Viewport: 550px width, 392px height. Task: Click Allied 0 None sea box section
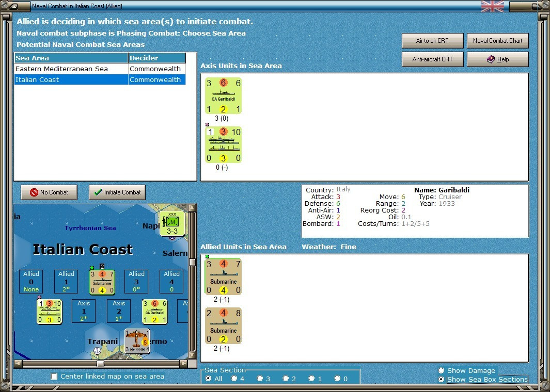(31, 282)
